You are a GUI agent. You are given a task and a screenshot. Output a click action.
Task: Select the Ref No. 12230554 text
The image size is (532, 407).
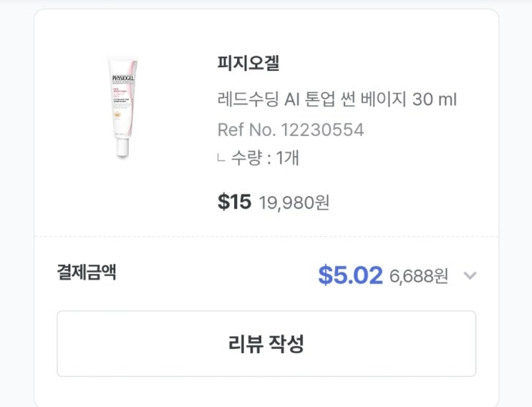291,130
